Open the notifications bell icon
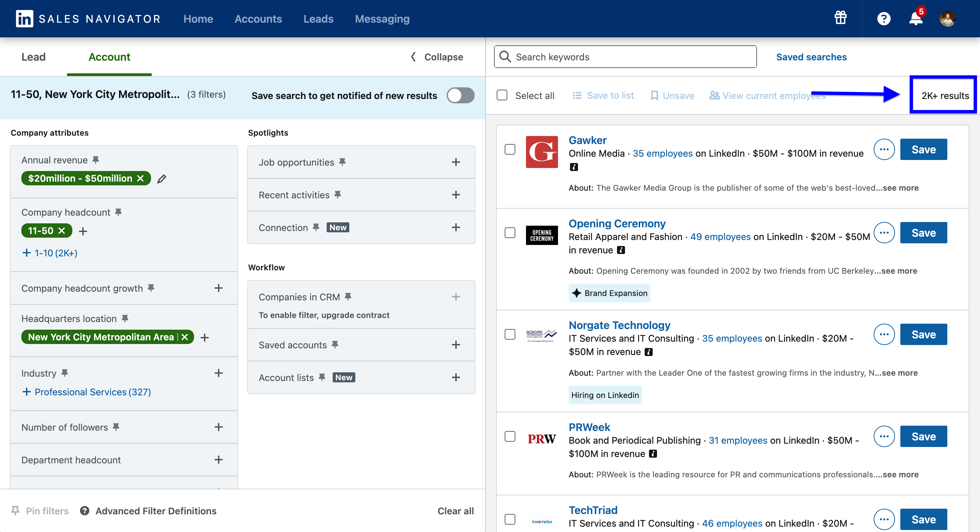 tap(916, 19)
